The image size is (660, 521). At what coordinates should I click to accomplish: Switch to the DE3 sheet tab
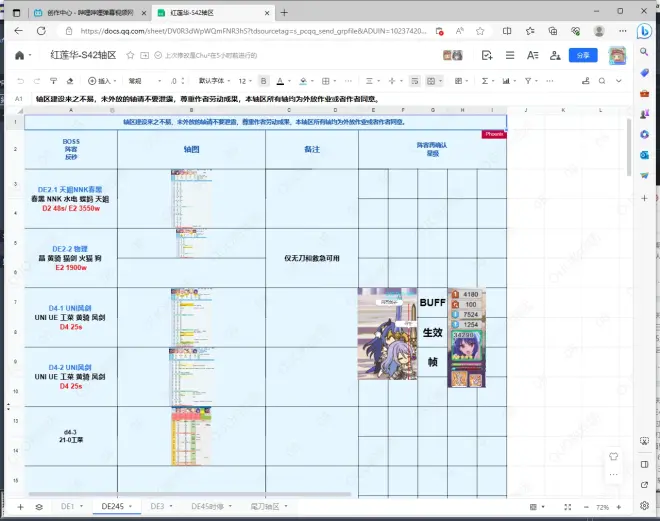tap(157, 507)
